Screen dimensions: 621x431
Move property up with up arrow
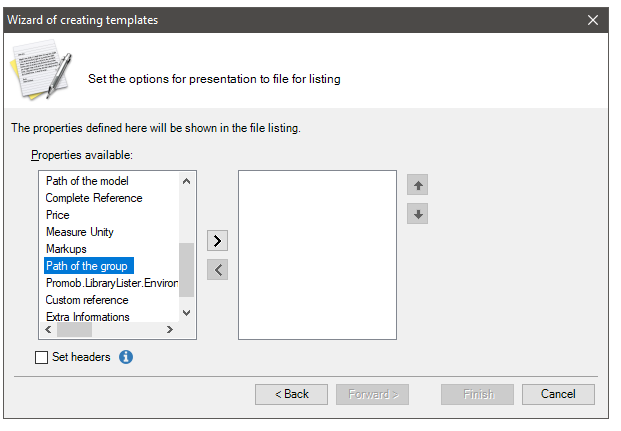[417, 185]
